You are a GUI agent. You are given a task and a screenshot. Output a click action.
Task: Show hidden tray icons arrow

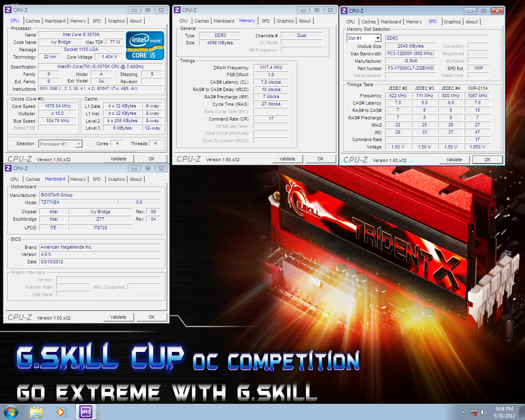(463, 412)
